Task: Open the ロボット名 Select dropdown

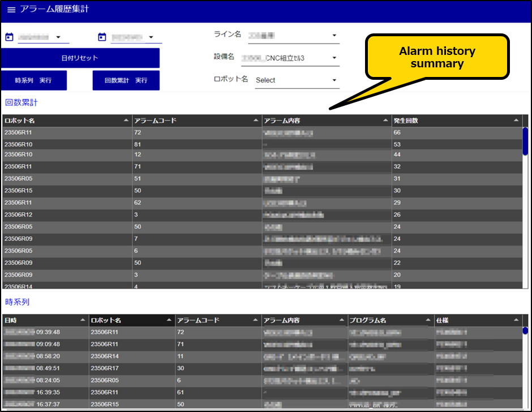Action: (334, 80)
